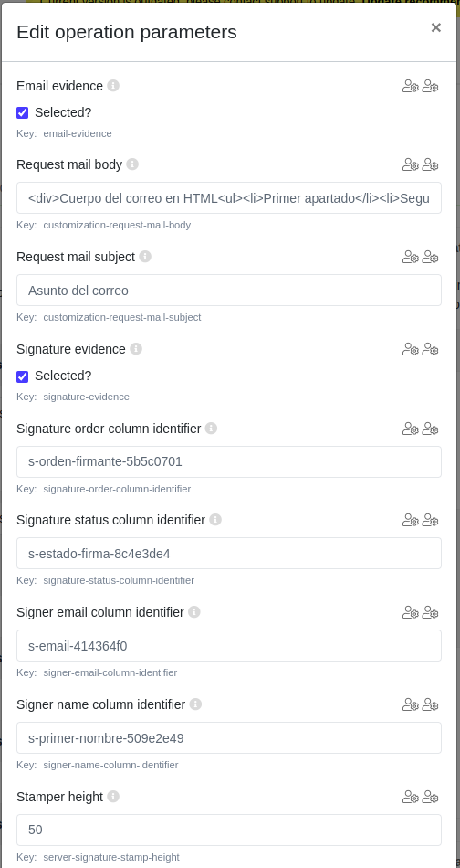
Task: Click first user-settings icon in Email evidence row
Action: (410, 87)
